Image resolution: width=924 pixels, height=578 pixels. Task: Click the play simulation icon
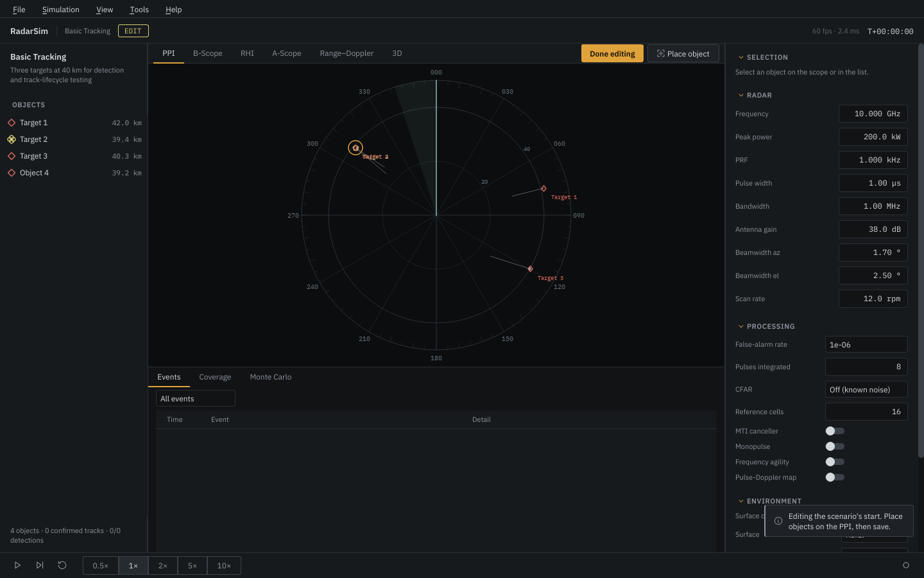point(17,565)
